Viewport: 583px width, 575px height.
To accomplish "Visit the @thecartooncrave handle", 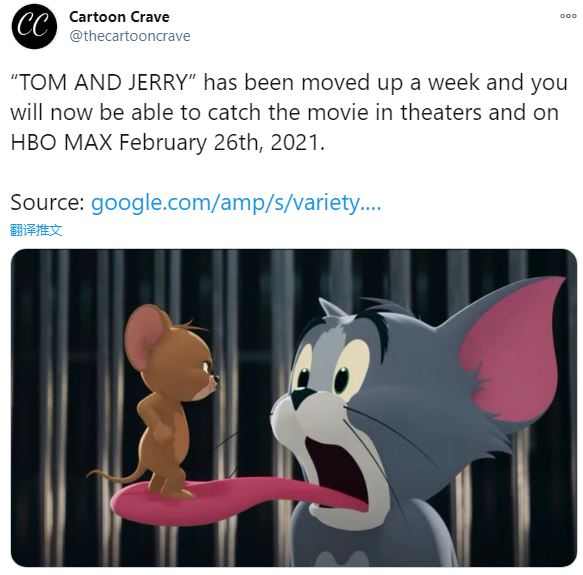I will [130, 36].
